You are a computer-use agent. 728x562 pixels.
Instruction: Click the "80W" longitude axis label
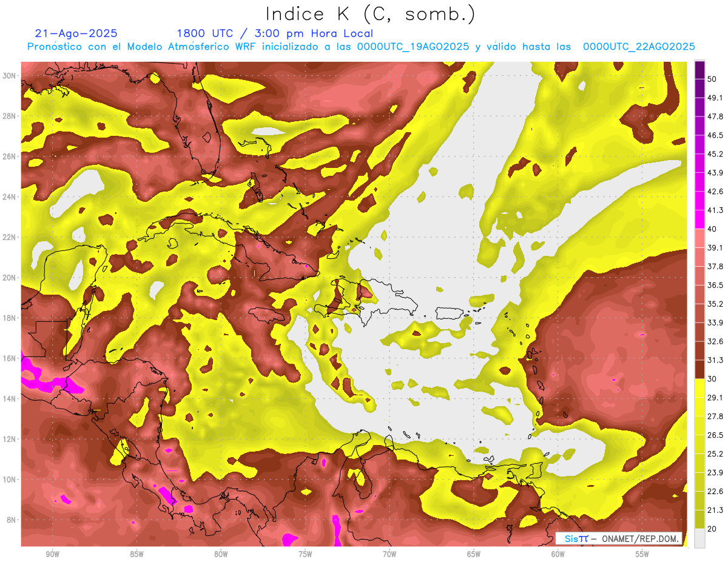(x=221, y=555)
